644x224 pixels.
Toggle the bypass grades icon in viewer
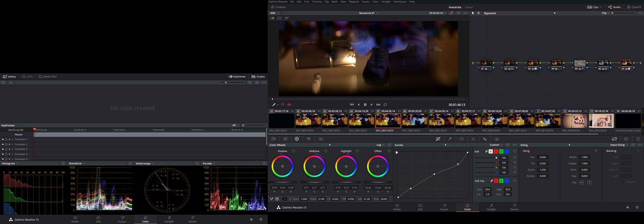451,13
